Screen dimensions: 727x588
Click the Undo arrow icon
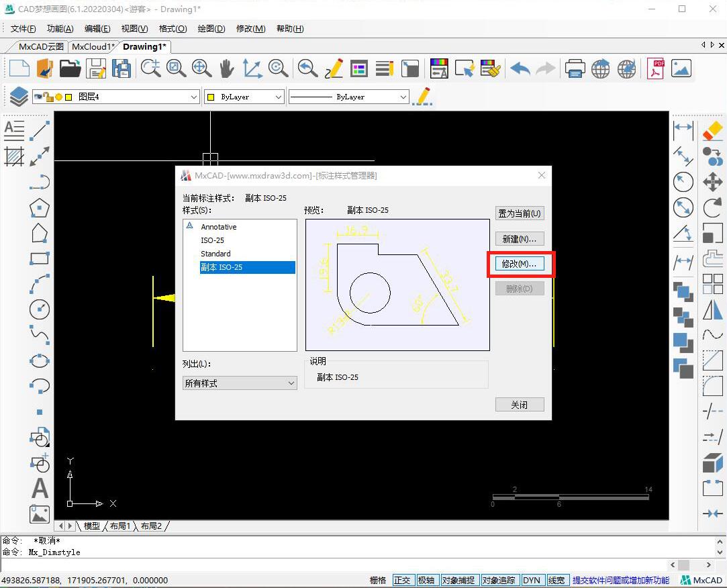click(x=520, y=68)
